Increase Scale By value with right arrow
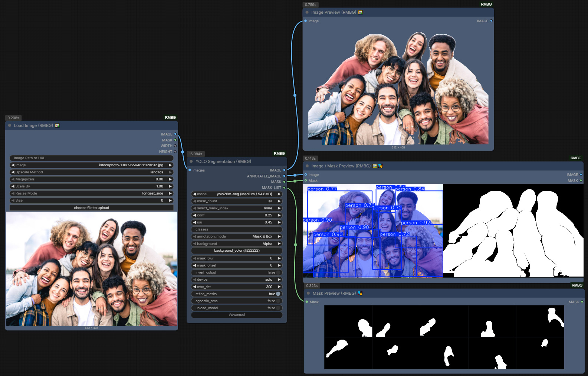Image resolution: width=588 pixels, height=376 pixels. (170, 186)
